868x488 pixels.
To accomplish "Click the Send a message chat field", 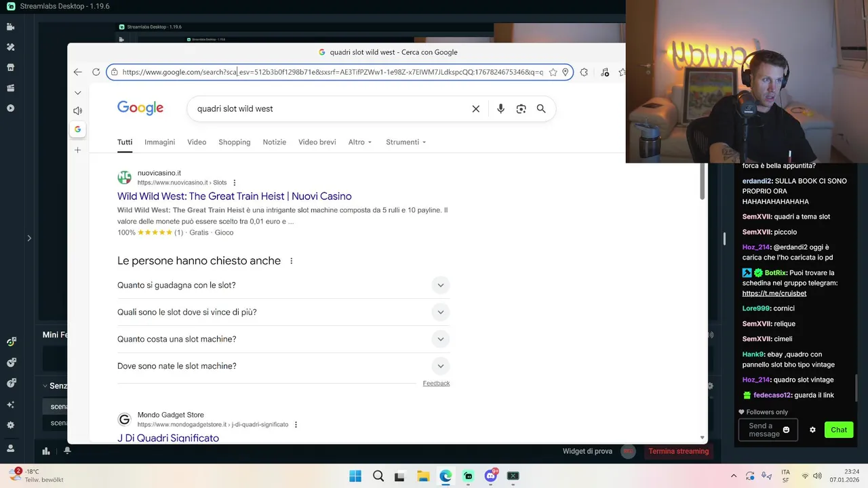I will 760,430.
